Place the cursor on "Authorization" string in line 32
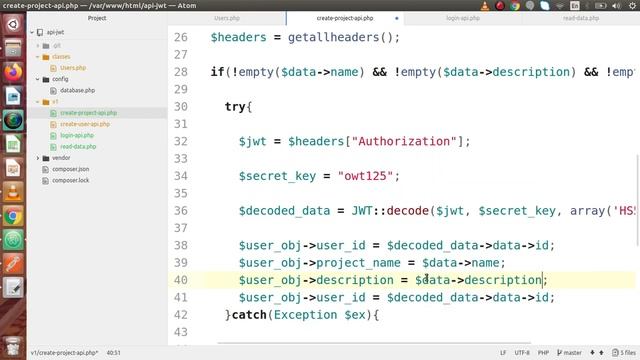The image size is (640, 360). click(x=404, y=142)
